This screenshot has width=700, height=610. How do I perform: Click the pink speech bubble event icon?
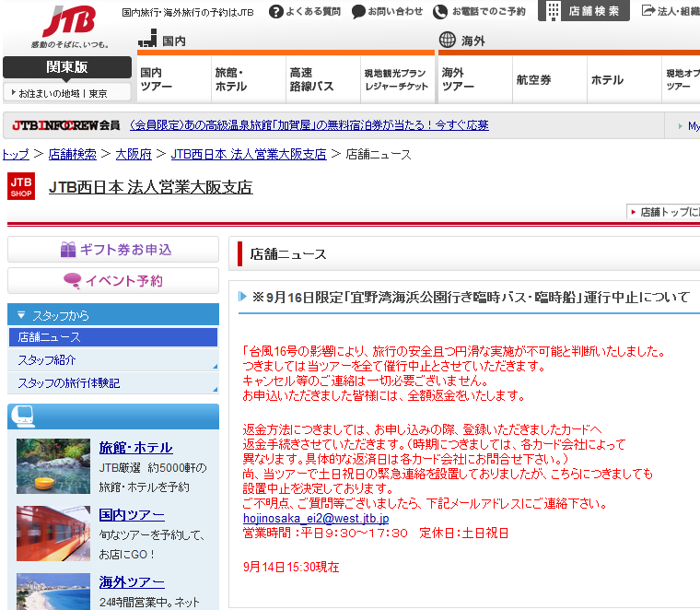click(73, 280)
